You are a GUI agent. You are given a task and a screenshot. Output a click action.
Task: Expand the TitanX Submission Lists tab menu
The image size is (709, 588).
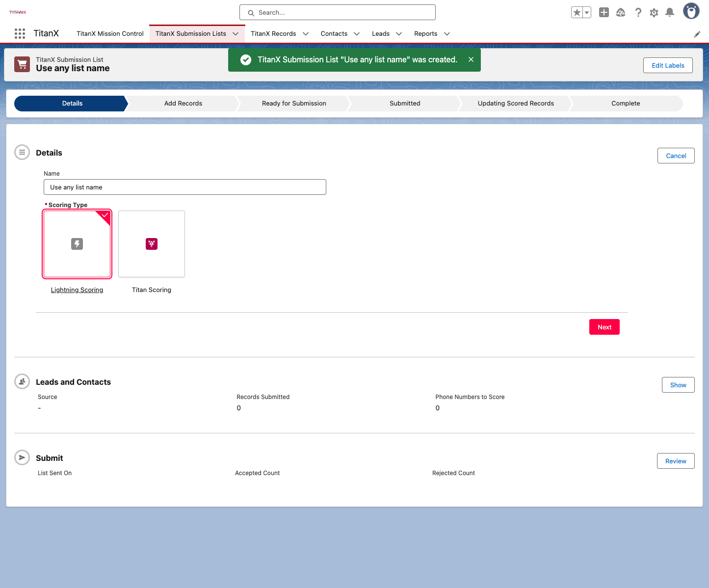tap(236, 34)
